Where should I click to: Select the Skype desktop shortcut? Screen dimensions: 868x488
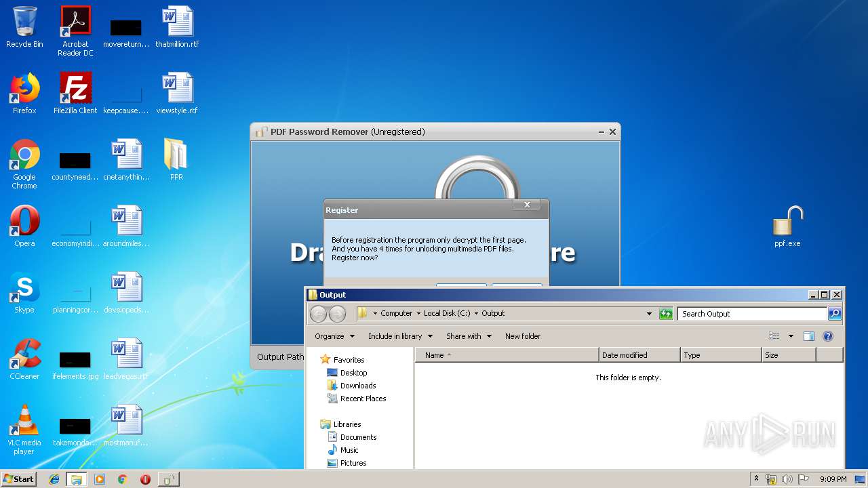coord(24,293)
